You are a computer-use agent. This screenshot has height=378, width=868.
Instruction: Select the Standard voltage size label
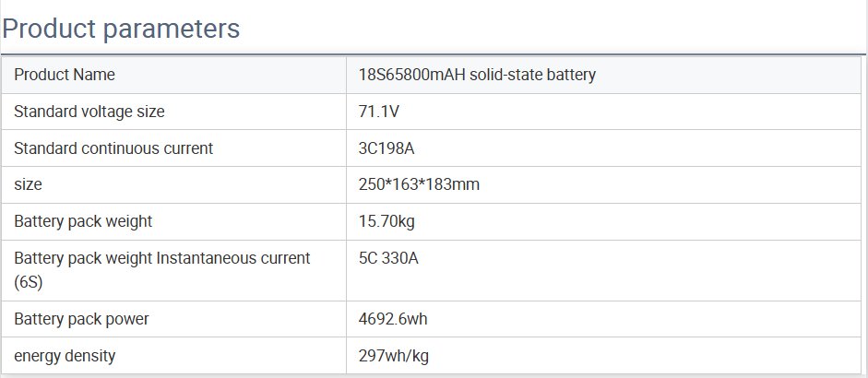point(89,112)
